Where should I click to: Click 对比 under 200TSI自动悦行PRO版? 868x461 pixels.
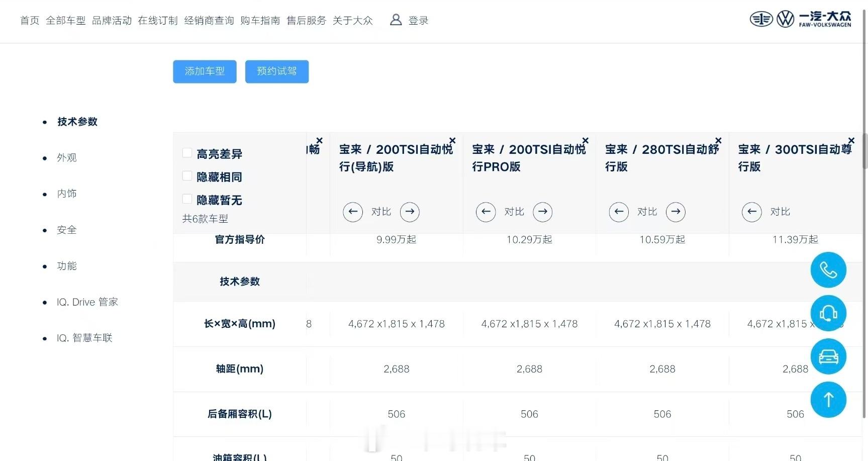514,212
